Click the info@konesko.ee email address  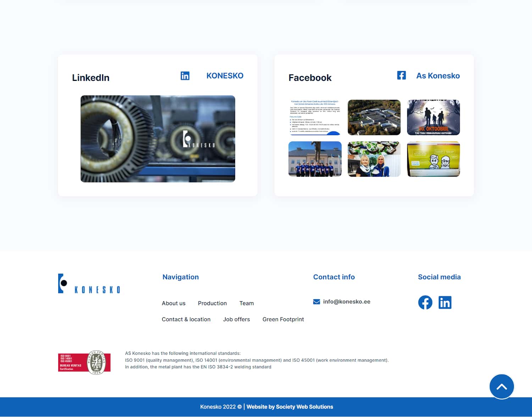coord(347,302)
